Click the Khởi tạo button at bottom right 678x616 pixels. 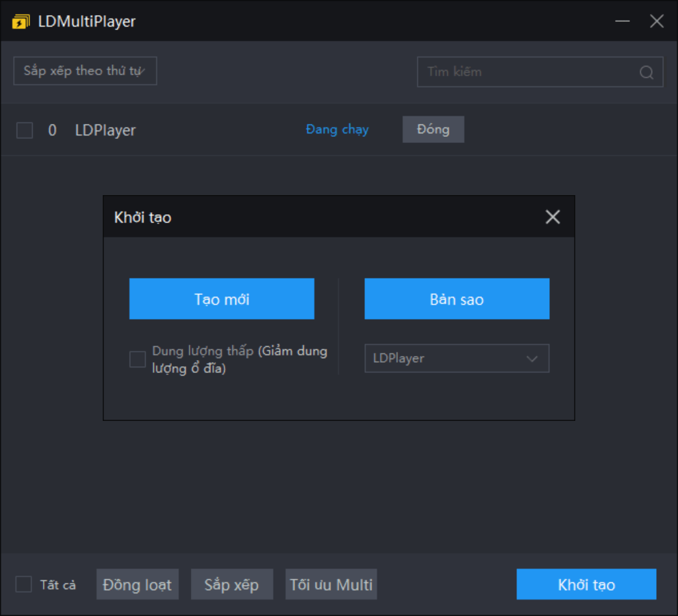click(x=586, y=584)
